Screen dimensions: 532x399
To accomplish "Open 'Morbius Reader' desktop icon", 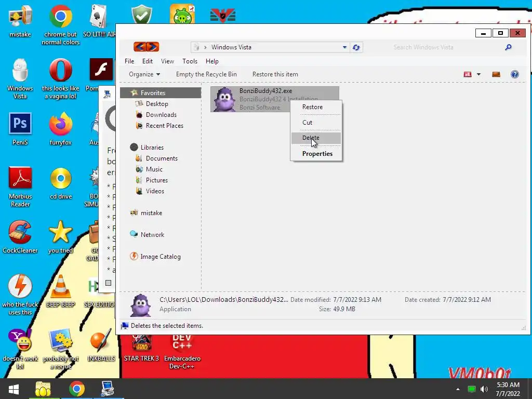I will (x=20, y=187).
